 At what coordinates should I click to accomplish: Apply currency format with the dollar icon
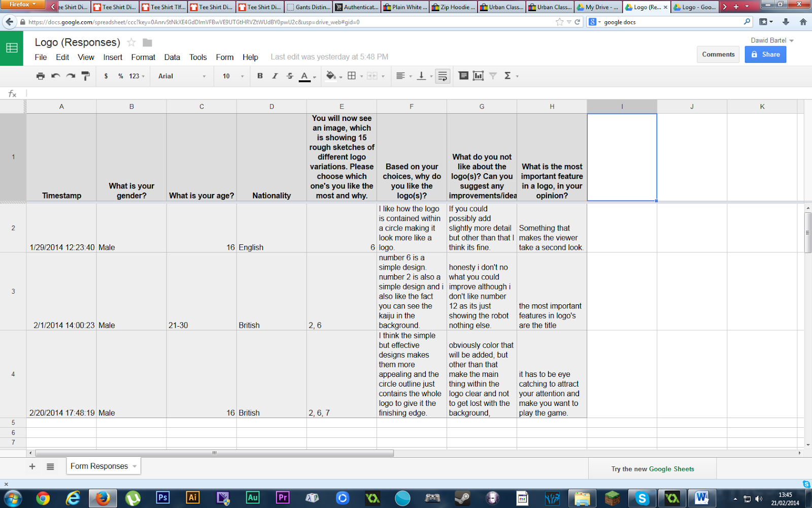(x=106, y=76)
